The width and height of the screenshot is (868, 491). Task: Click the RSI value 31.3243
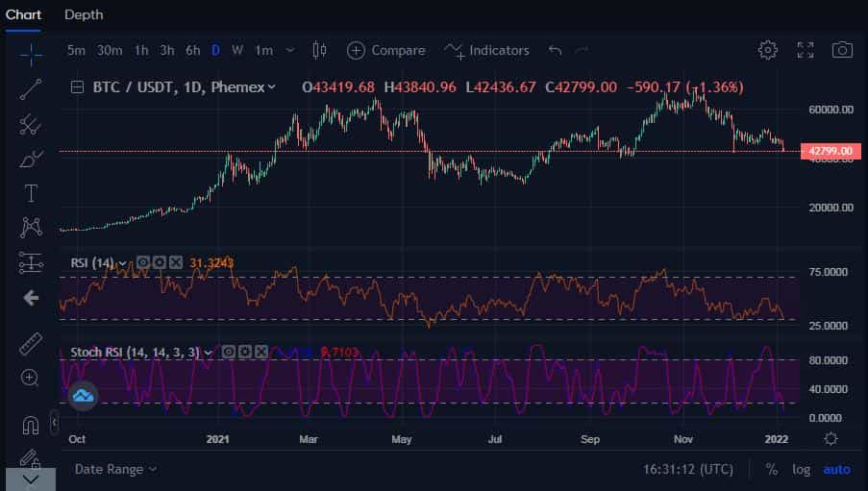tap(211, 262)
